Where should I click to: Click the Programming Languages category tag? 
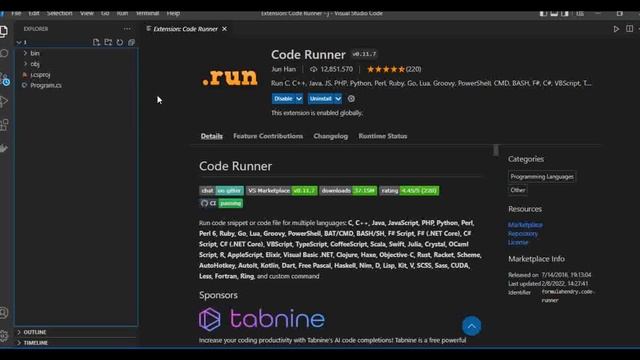pyautogui.click(x=542, y=177)
